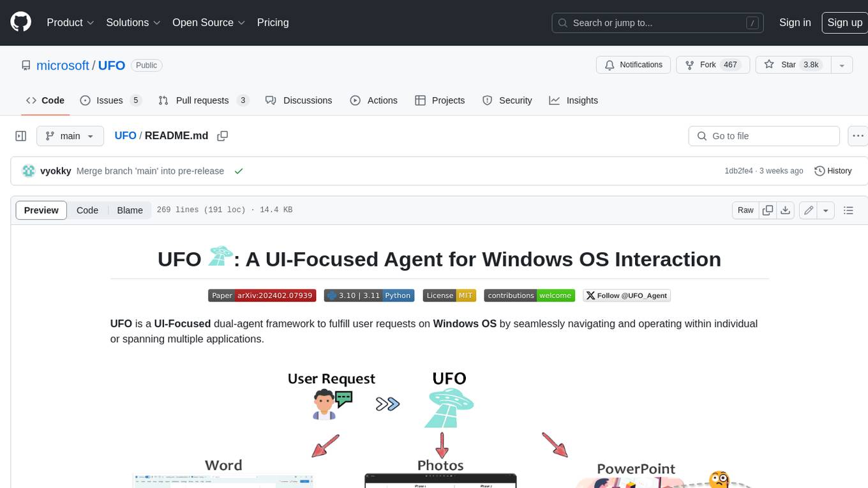View the commit status check mark
868x488 pixels.
click(239, 171)
